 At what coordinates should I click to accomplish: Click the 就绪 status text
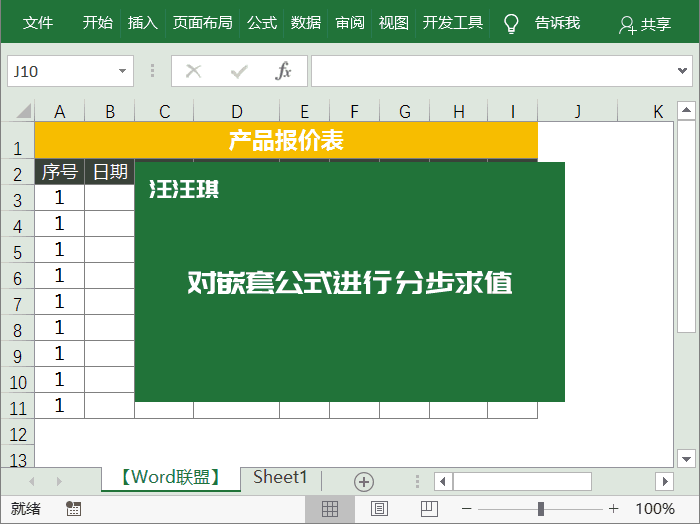(x=25, y=508)
